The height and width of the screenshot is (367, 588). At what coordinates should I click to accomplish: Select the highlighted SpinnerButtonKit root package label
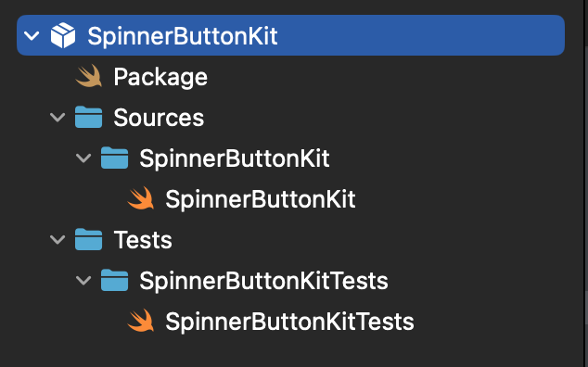[183, 37]
